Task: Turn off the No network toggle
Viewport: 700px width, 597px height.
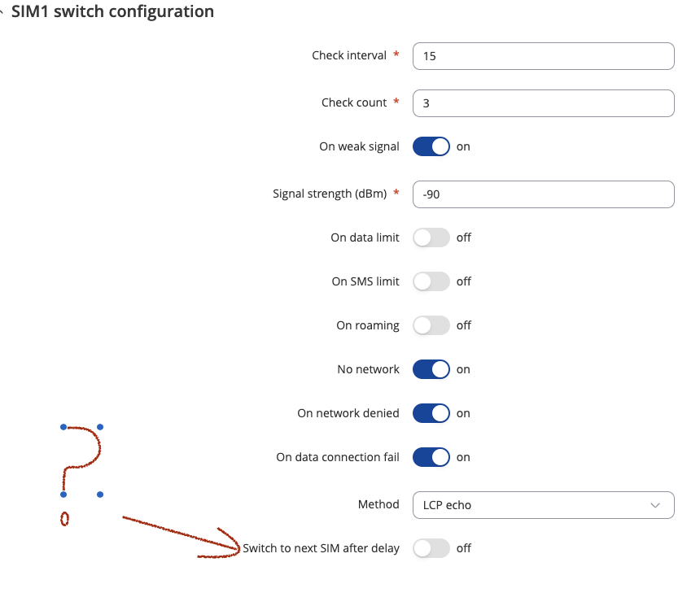Action: (431, 369)
